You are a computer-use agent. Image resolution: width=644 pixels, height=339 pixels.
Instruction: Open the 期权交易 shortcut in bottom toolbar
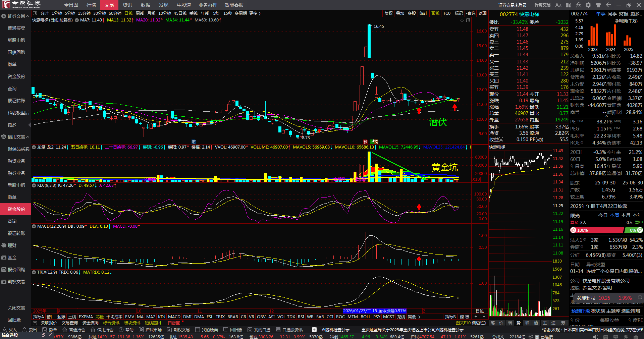pyautogui.click(x=178, y=330)
